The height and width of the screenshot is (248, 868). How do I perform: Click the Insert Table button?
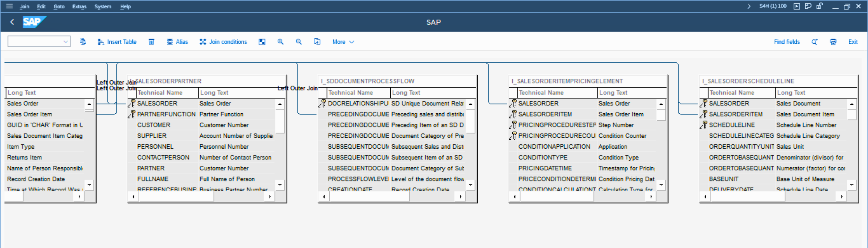(x=117, y=42)
